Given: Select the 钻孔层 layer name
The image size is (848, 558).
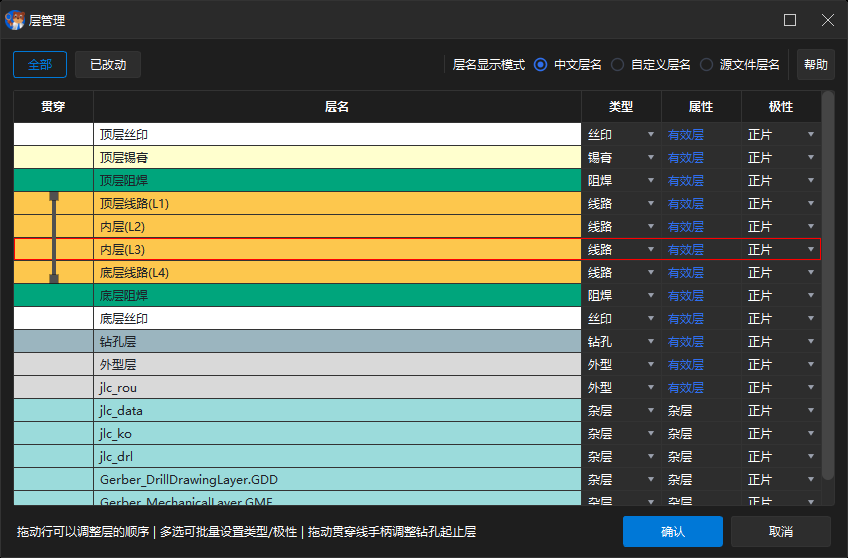Looking at the screenshot, I should [x=118, y=342].
